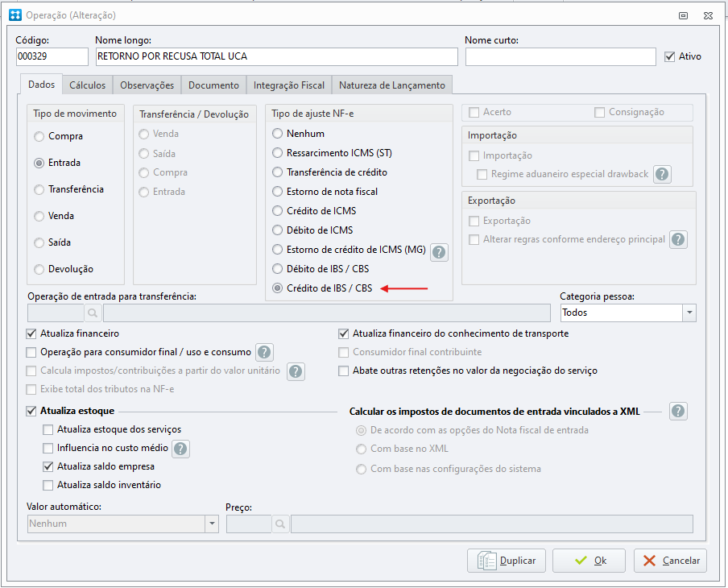Image resolution: width=728 pixels, height=588 pixels.
Task: Click the search icon for Operação de entrada
Action: pyautogui.click(x=93, y=313)
